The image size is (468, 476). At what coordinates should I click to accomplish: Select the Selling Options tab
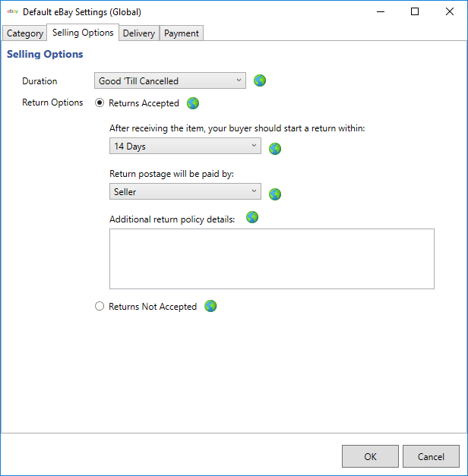tap(83, 33)
